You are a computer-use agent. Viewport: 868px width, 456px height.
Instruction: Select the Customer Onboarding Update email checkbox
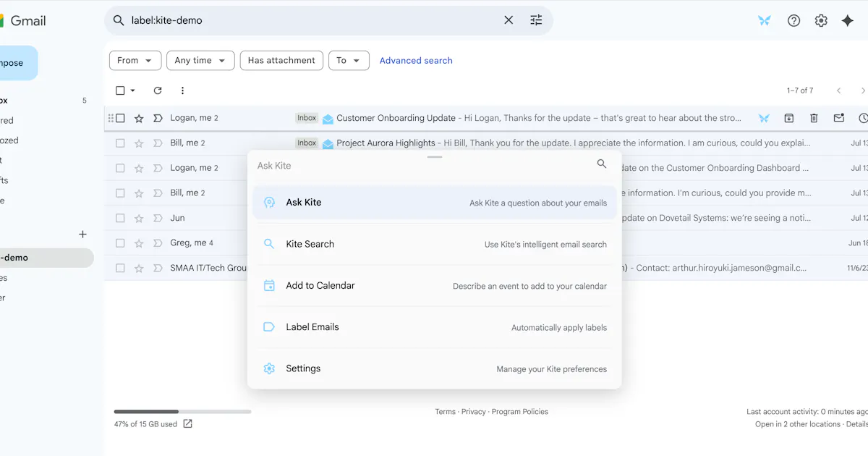[120, 118]
